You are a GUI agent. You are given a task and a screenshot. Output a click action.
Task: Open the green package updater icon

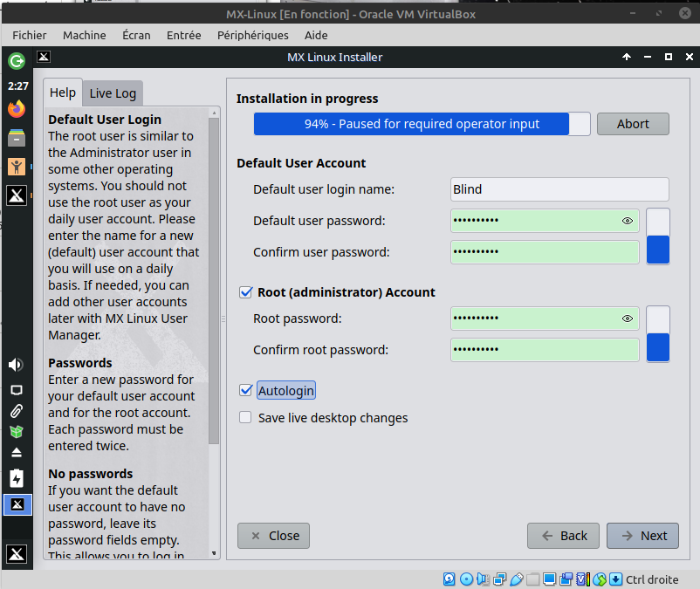[16, 432]
